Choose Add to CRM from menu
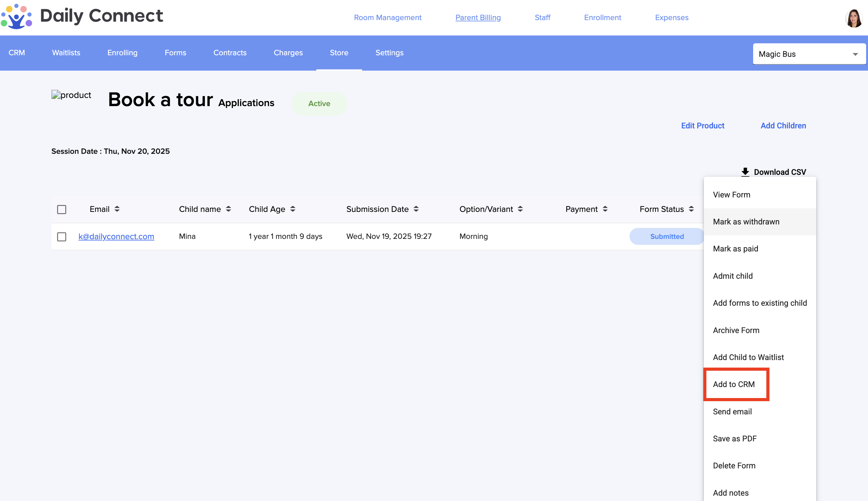Image resolution: width=868 pixels, height=501 pixels. point(734,384)
